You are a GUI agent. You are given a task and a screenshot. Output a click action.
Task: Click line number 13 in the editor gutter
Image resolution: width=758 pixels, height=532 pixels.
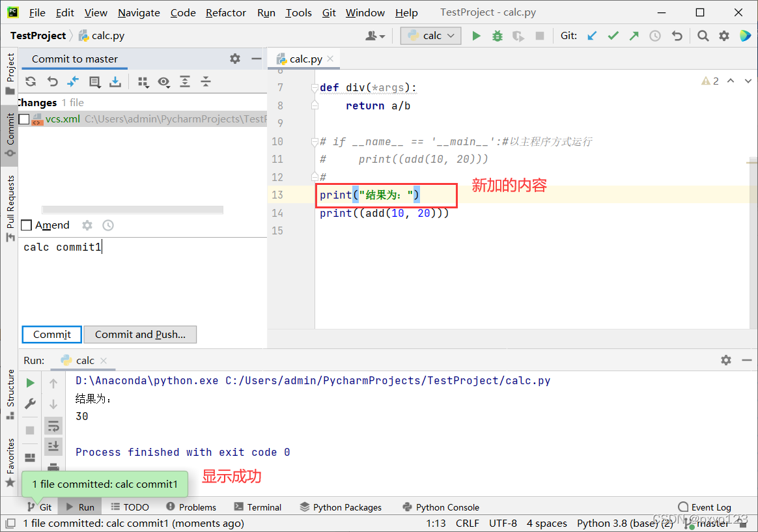(277, 195)
